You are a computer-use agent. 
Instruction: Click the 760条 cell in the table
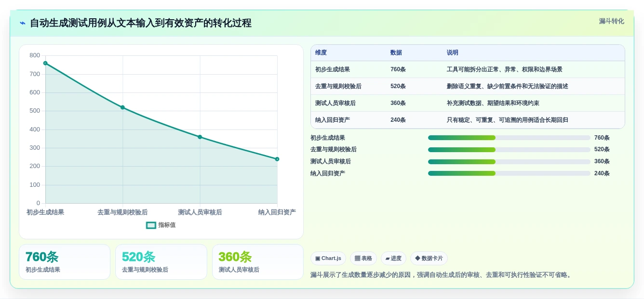point(398,69)
